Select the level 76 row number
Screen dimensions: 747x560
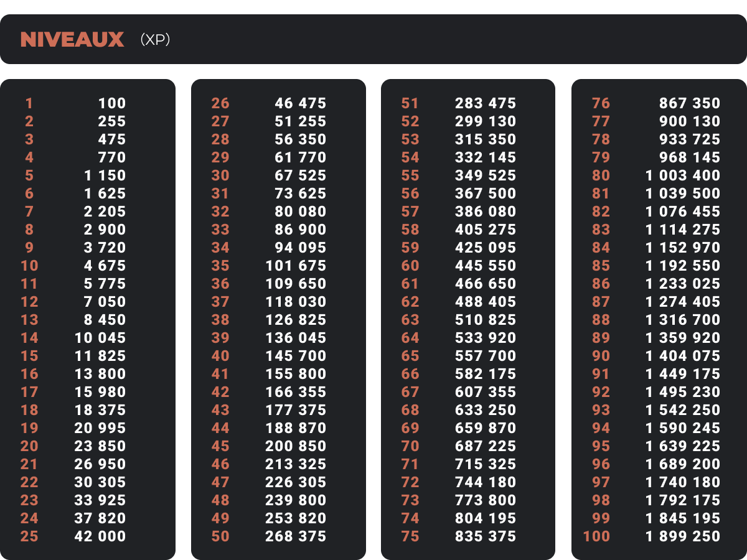click(601, 103)
